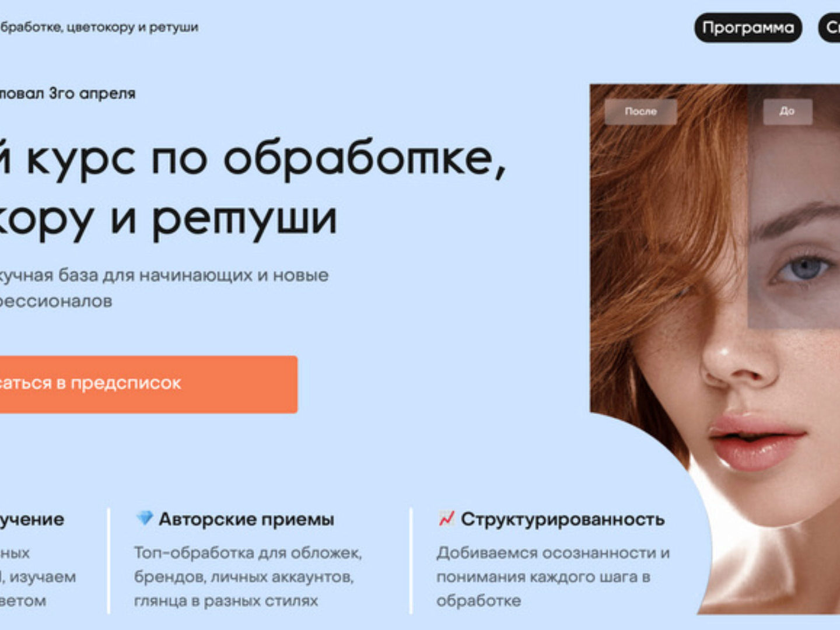
Task: Click the orange предсписок signup button
Action: (149, 384)
